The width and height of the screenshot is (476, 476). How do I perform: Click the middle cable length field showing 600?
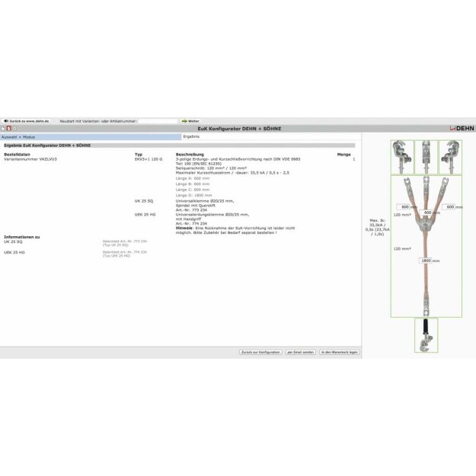pyautogui.click(x=426, y=212)
